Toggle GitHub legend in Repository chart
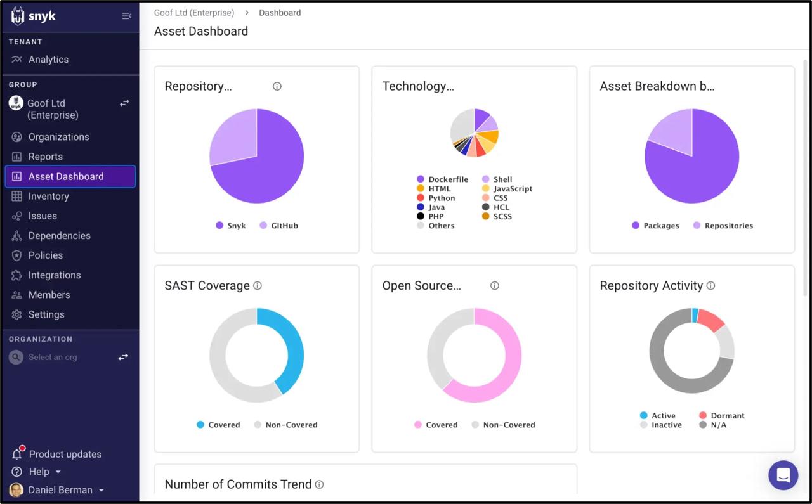This screenshot has height=504, width=812. point(279,225)
